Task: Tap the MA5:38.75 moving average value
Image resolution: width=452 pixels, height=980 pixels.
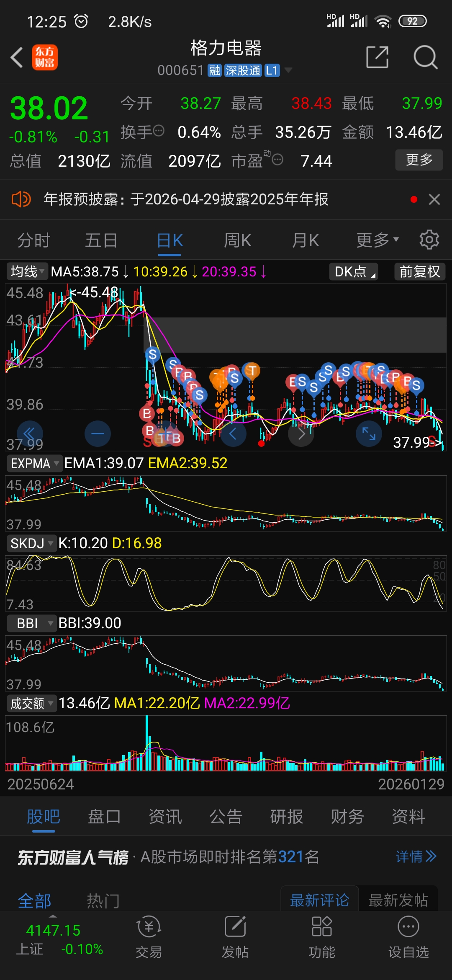Action: pos(85,272)
